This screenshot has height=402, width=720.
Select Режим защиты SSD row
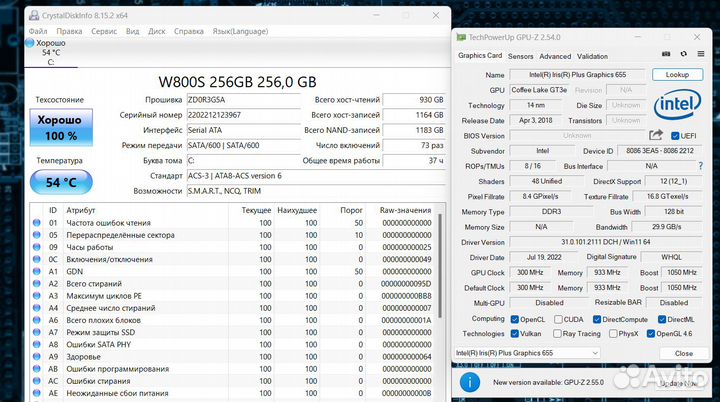(232, 332)
